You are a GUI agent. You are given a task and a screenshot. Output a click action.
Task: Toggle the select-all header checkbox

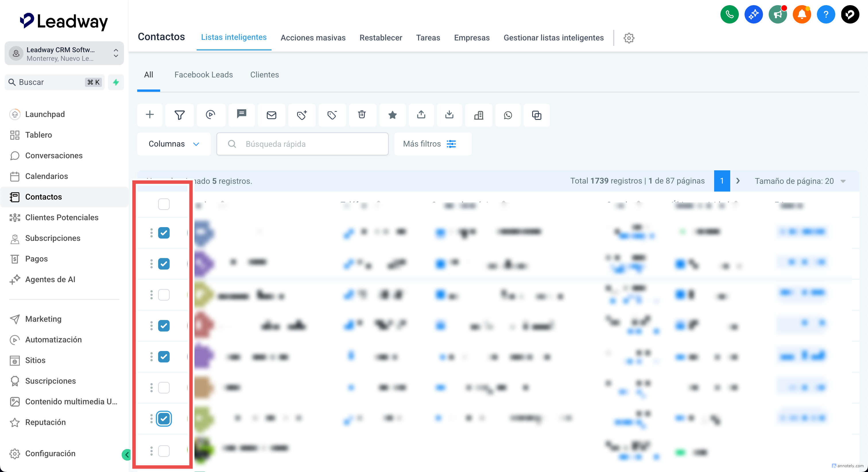(x=164, y=204)
